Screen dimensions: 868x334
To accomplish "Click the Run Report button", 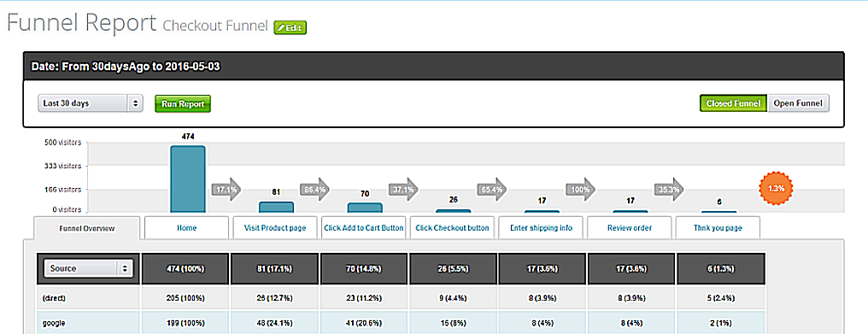I will [x=183, y=103].
